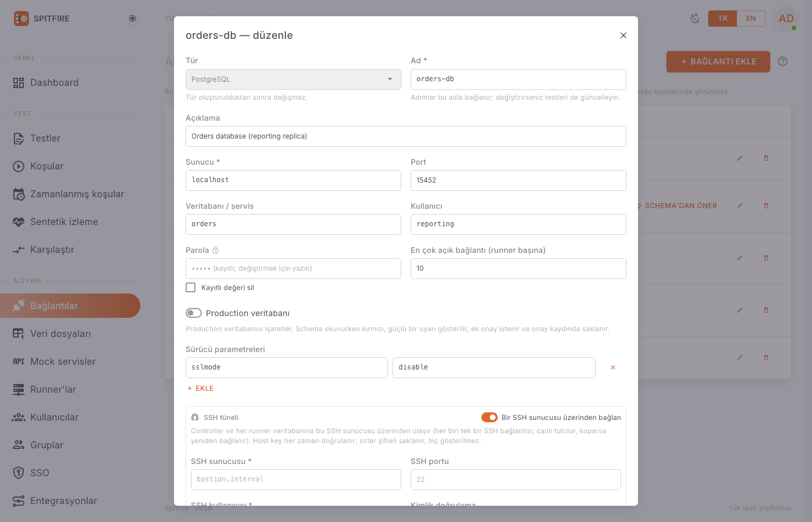Close the orders-db edit dialog
This screenshot has width=812, height=522.
pyautogui.click(x=623, y=35)
